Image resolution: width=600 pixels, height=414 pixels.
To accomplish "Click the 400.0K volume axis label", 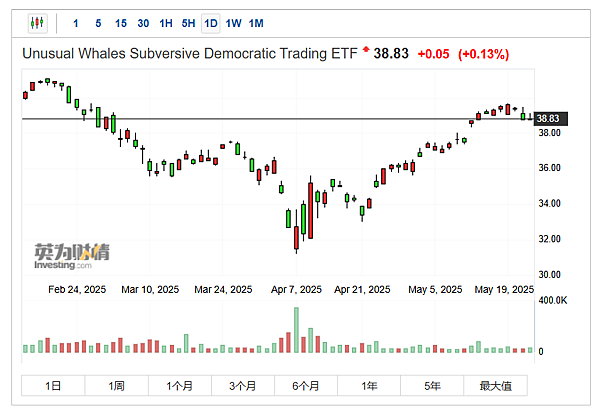I will pos(553,300).
